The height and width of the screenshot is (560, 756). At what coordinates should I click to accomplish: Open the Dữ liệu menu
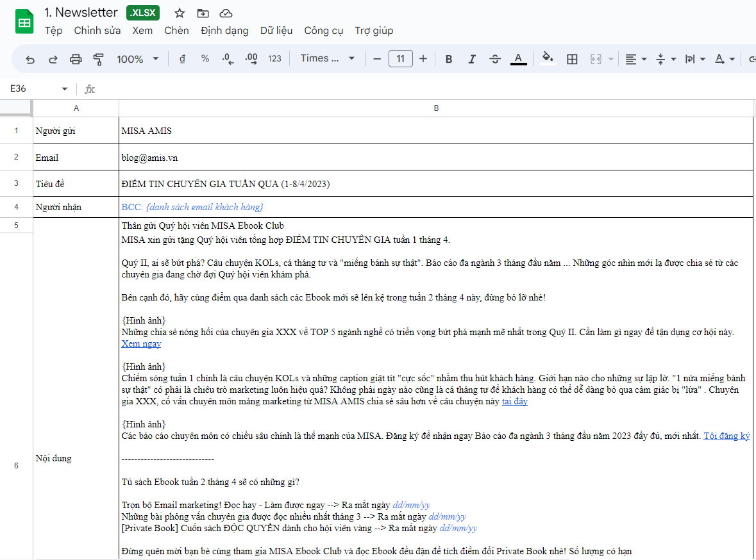tap(276, 30)
